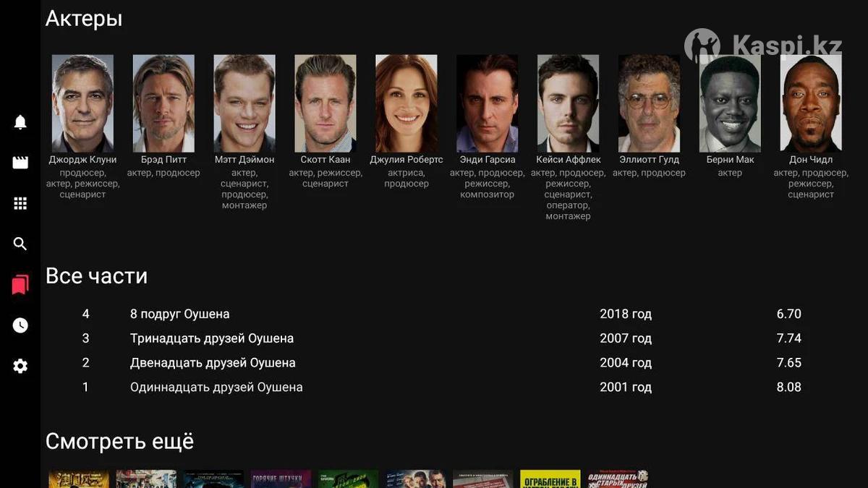This screenshot has height=488, width=868.
Task: Open the "Горячие штучки" poster thumbnail
Action: [281, 479]
